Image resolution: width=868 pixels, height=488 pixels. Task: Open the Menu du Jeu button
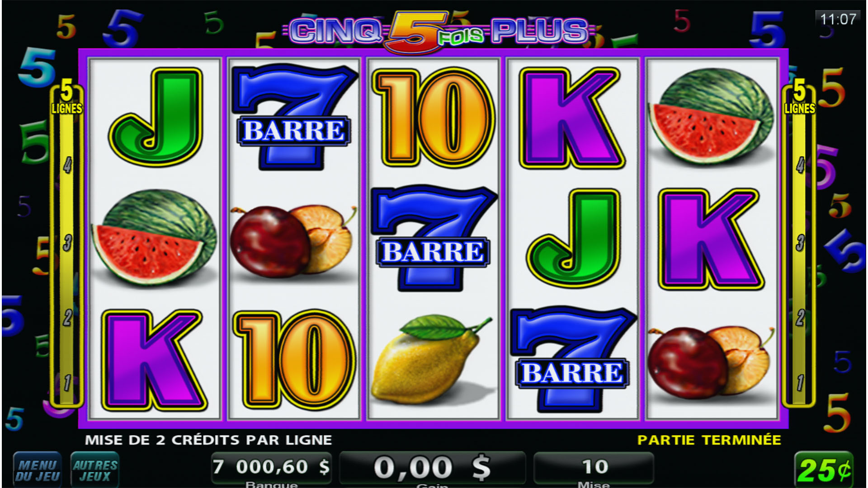37,470
